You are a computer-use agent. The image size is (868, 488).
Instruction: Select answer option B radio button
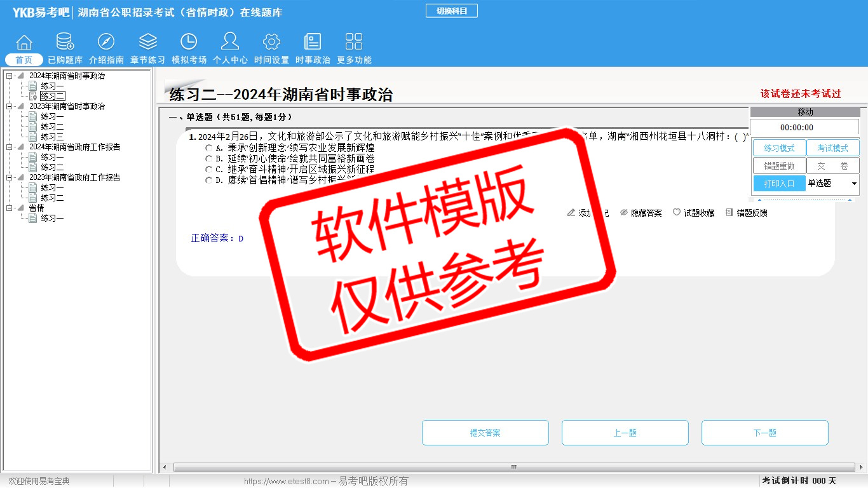[x=208, y=158]
